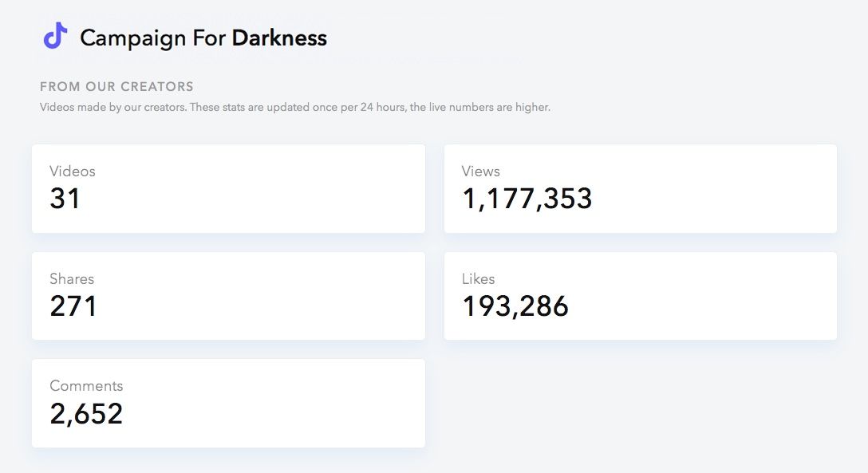Click the Videos label text
Screen dimensions: 868x473
pos(73,171)
